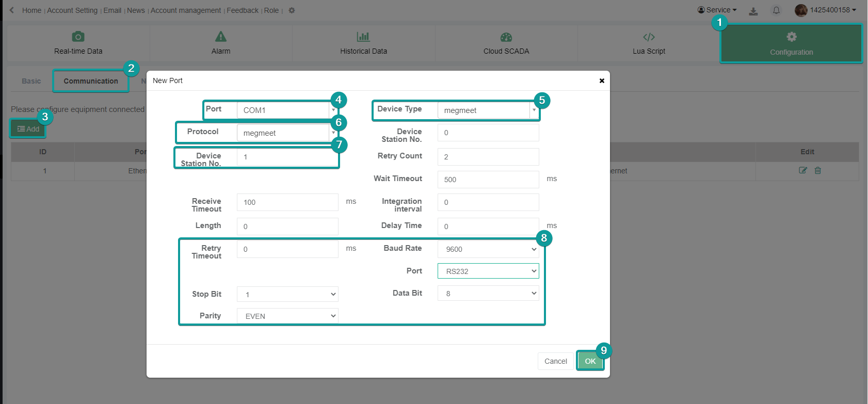Click the download icon in top bar
The width and height of the screenshot is (868, 404).
(753, 11)
